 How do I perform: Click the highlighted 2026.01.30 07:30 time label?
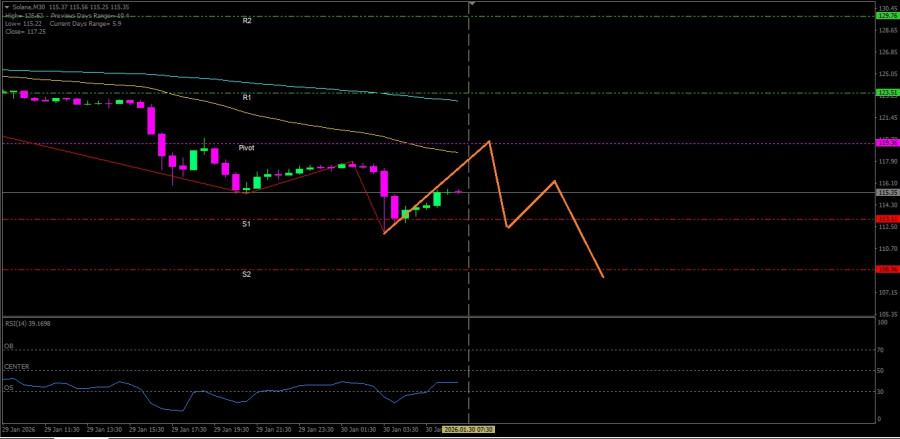[x=469, y=429]
